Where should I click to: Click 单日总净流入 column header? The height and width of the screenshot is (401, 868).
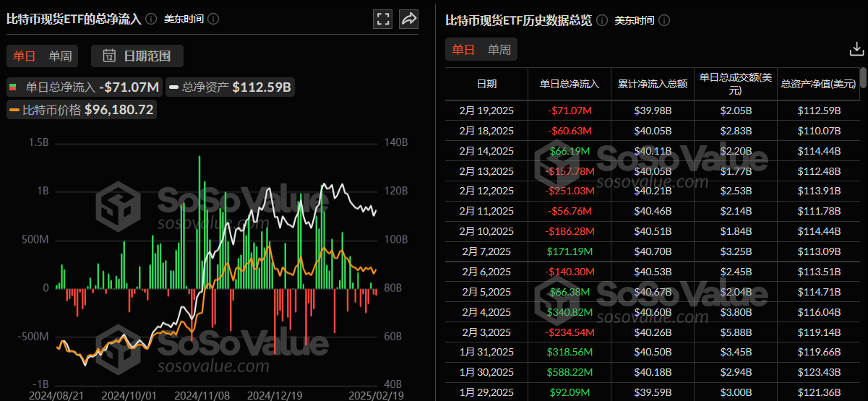(570, 84)
